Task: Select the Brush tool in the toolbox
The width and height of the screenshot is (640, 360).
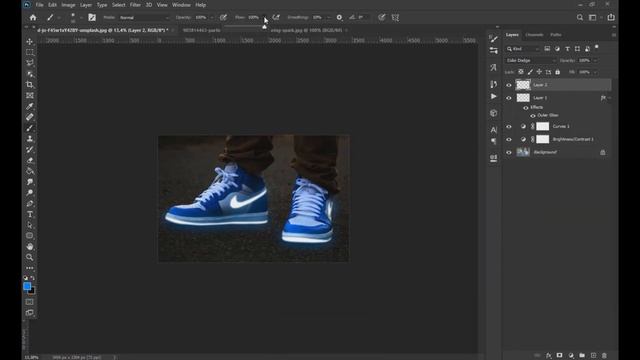Action: pyautogui.click(x=30, y=128)
